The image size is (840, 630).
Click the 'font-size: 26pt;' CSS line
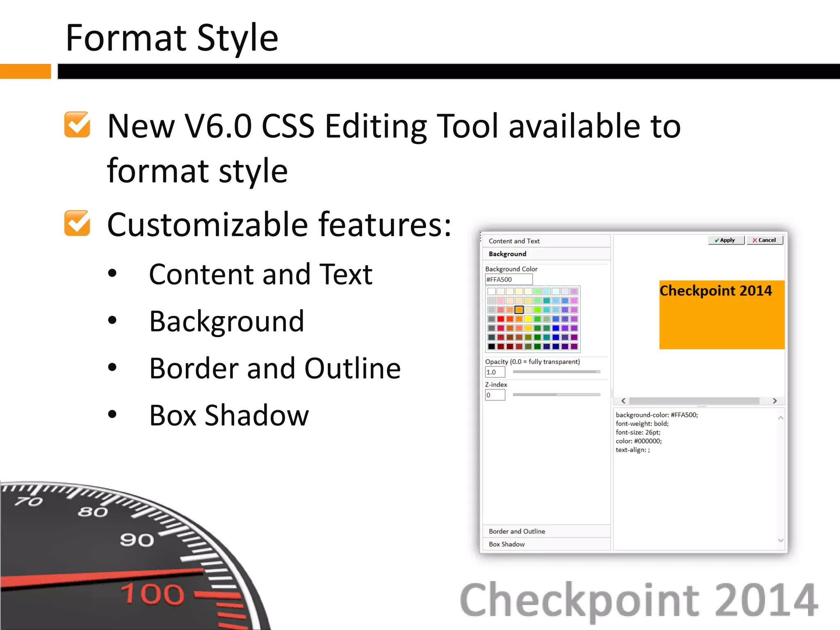[x=638, y=432]
